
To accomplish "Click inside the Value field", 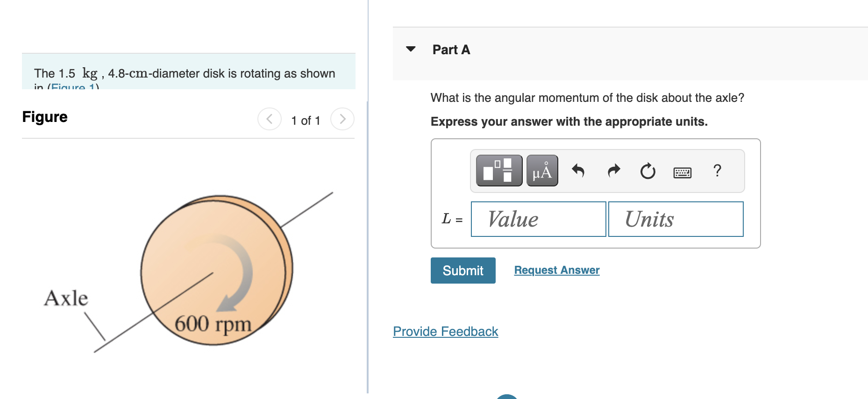I will pos(538,219).
